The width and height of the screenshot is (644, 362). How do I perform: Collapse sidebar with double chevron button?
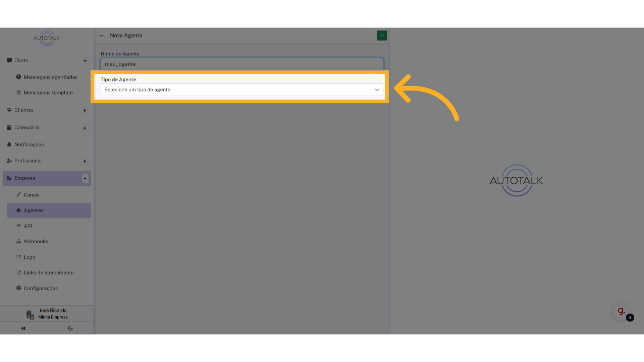click(23, 328)
